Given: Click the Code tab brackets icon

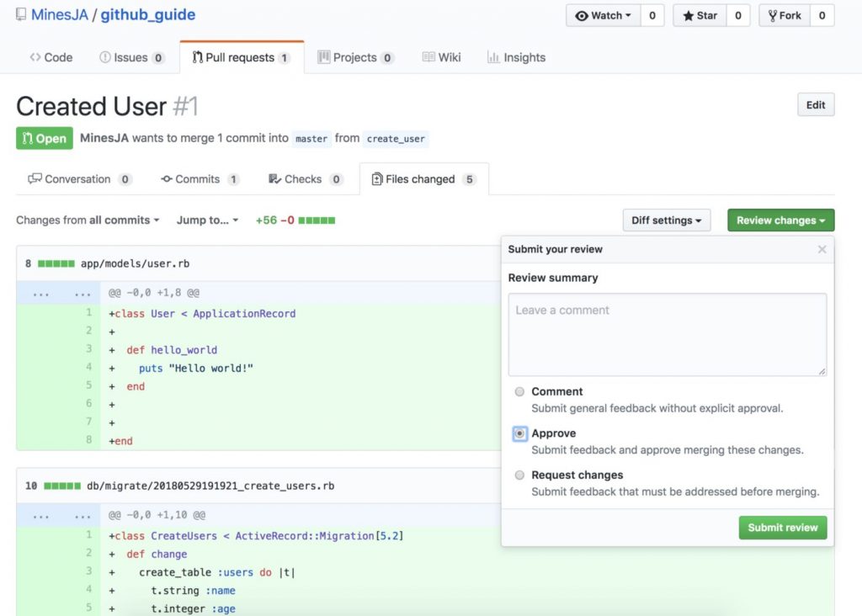Looking at the screenshot, I should (35, 57).
